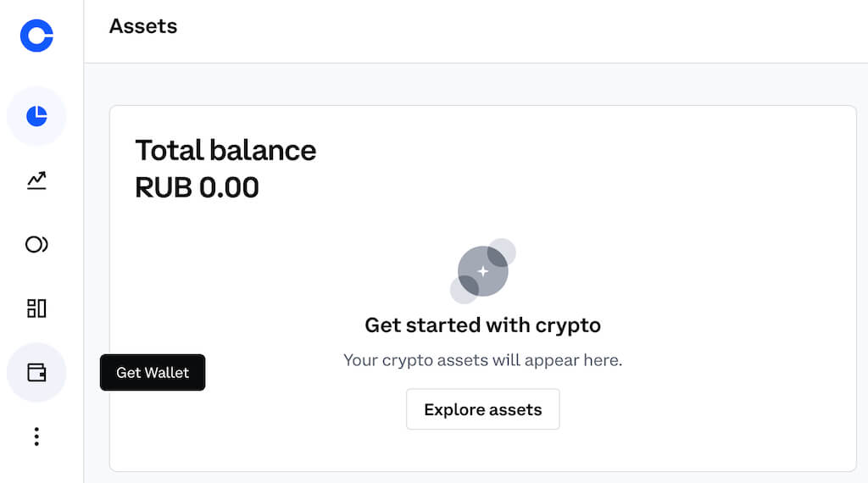Open the dashboard grid sidebar icon
The width and height of the screenshot is (868, 483).
point(36,308)
